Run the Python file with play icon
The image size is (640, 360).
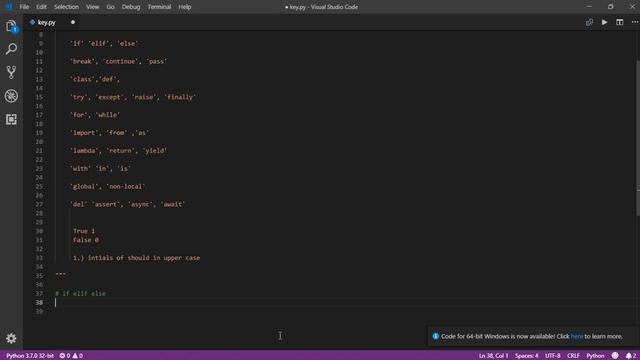pos(604,22)
